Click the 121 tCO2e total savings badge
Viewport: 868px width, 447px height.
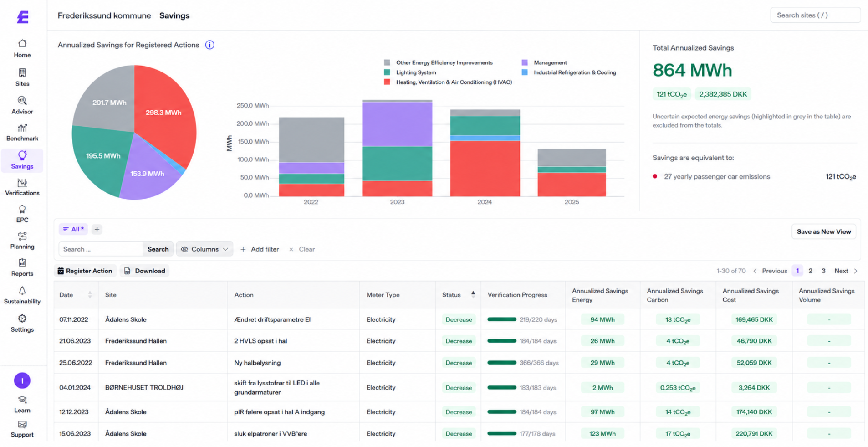click(x=672, y=94)
